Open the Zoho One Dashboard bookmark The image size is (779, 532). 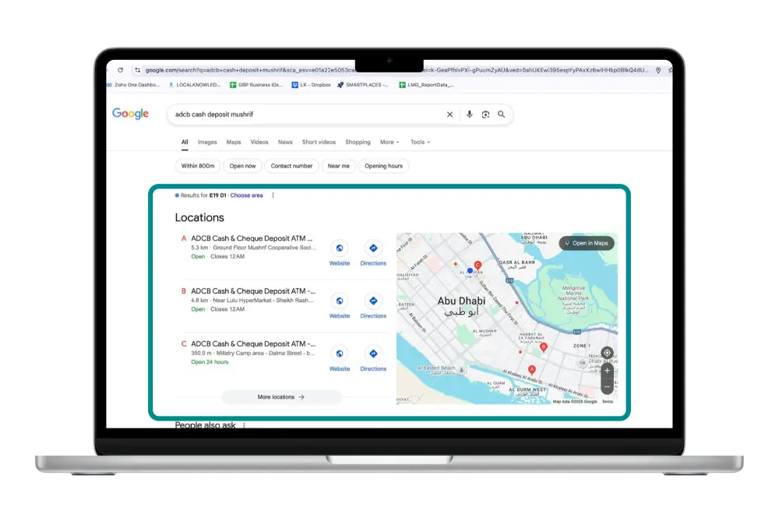[x=134, y=85]
